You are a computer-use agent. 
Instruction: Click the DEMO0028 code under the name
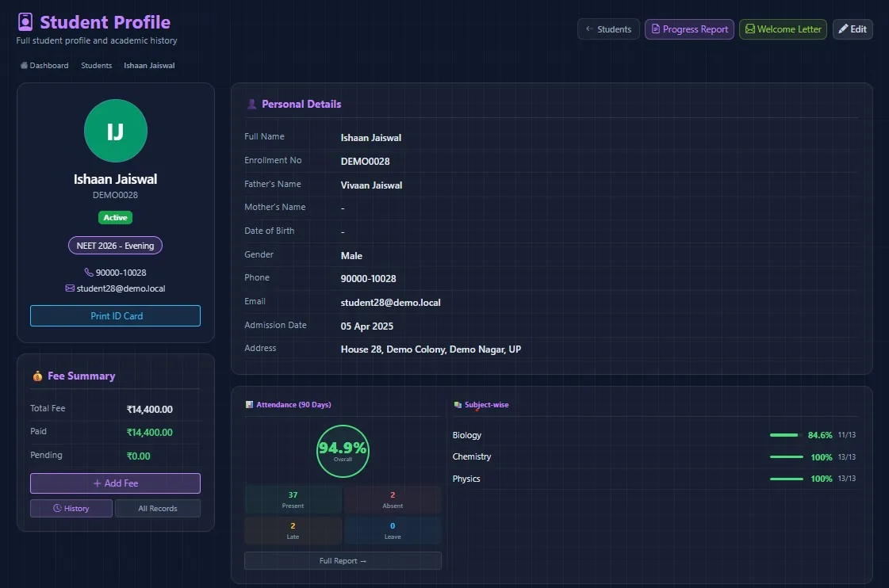[116, 195]
